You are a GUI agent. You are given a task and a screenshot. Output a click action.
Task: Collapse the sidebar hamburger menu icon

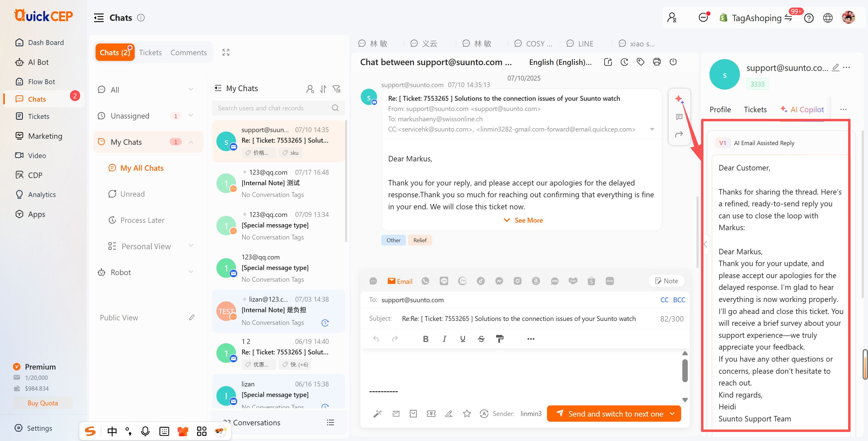pyautogui.click(x=99, y=17)
